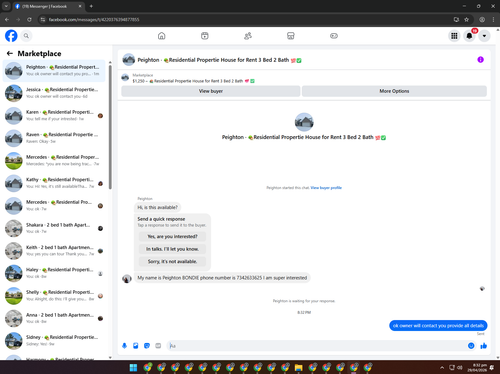Attach a photo with image icon
Image resolution: width=500 pixels, height=374 pixels.
pyautogui.click(x=136, y=346)
